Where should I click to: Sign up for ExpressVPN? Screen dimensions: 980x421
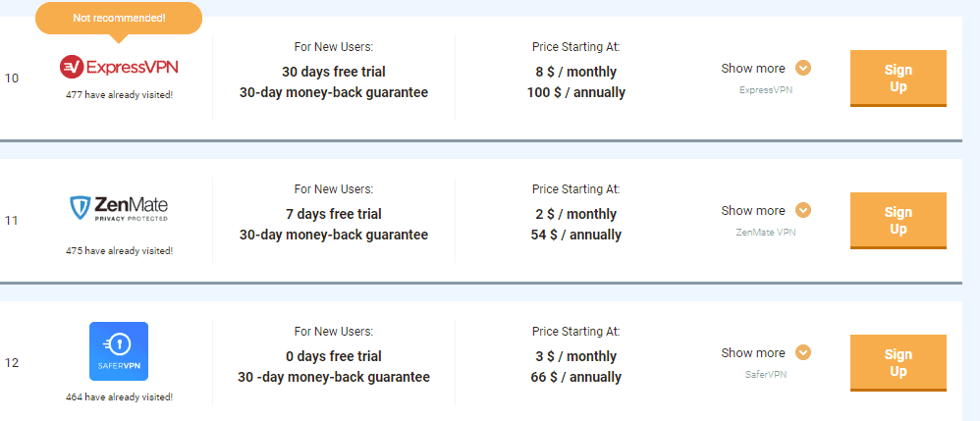898,79
